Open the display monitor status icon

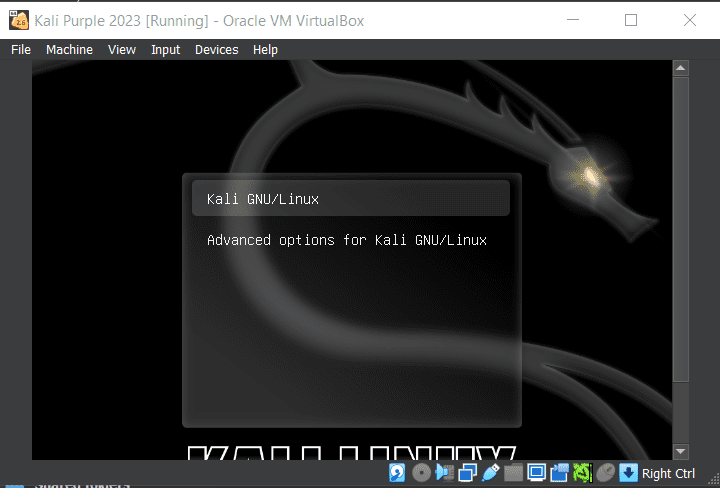[536, 473]
